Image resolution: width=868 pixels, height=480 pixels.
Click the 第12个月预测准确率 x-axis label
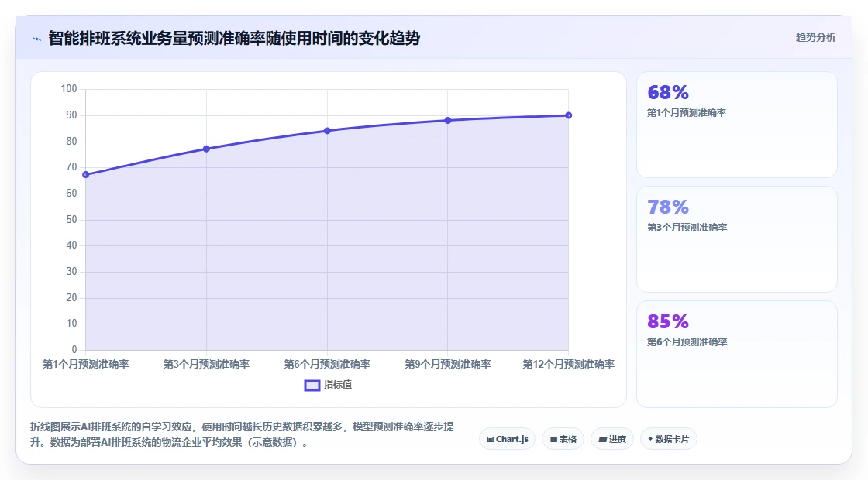569,364
